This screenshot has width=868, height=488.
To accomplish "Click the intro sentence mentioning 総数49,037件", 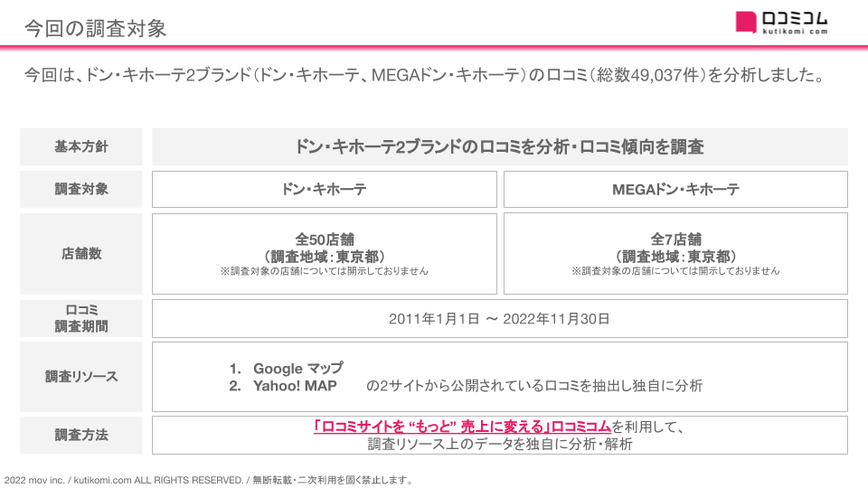I will [425, 75].
